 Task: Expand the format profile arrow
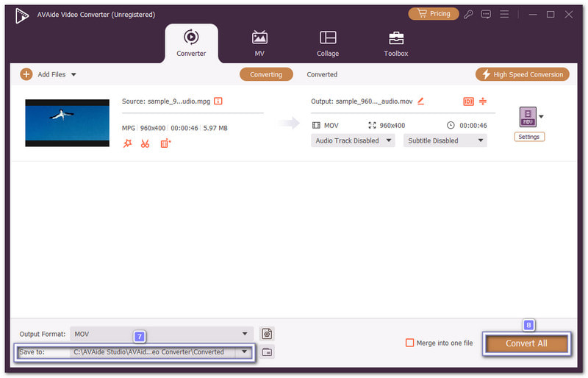[541, 117]
